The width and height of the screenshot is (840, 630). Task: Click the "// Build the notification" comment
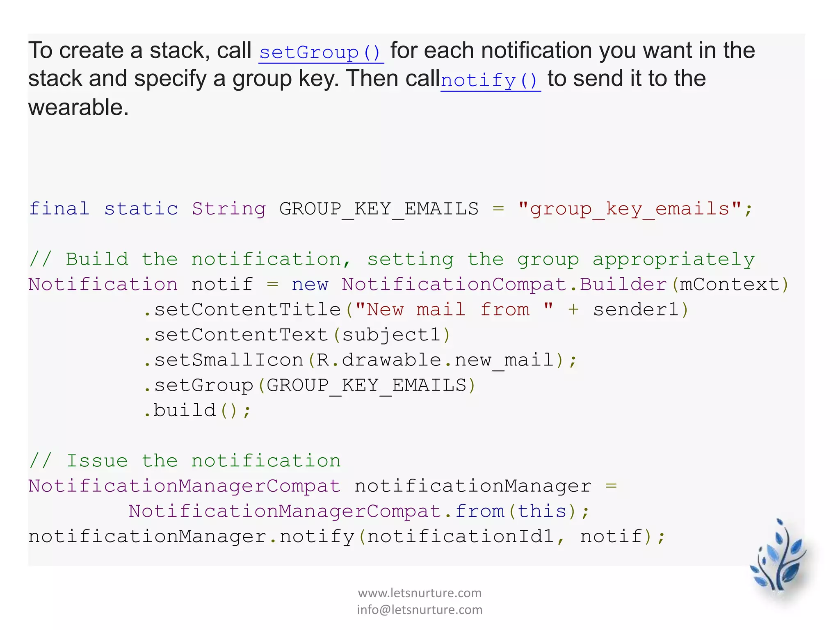(392, 260)
